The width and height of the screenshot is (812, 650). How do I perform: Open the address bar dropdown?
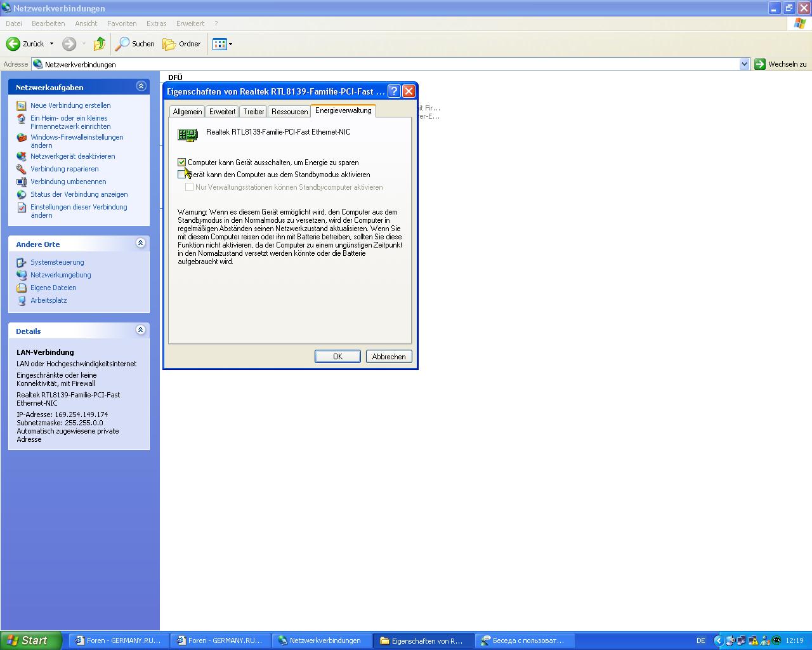(x=744, y=64)
